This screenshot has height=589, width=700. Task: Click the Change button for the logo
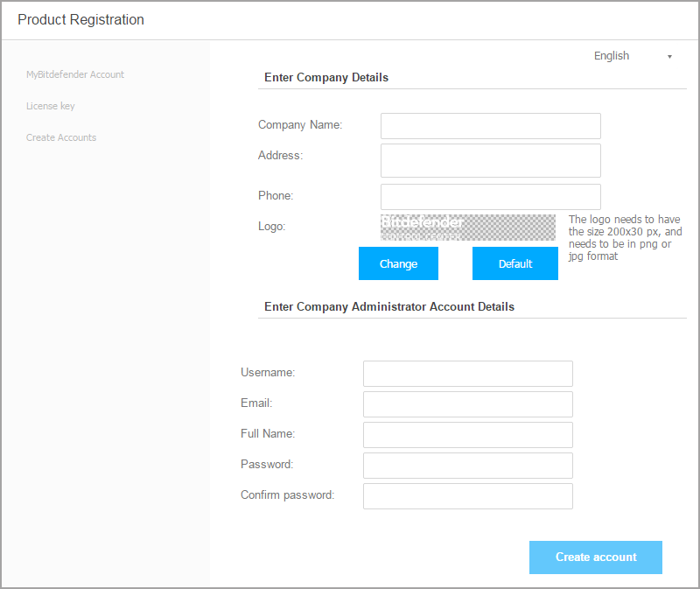click(398, 263)
